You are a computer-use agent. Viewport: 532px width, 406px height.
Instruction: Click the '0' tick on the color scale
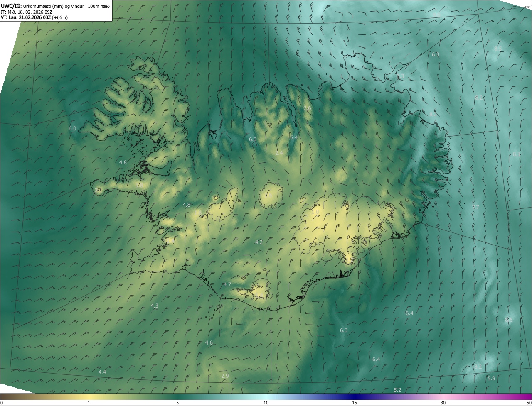(x=2, y=403)
